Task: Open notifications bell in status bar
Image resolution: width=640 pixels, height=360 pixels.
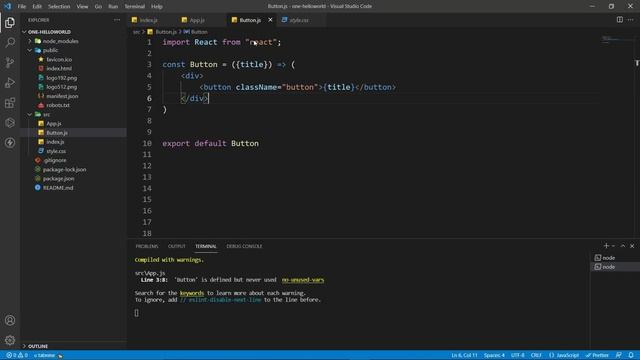Action: click(631, 356)
